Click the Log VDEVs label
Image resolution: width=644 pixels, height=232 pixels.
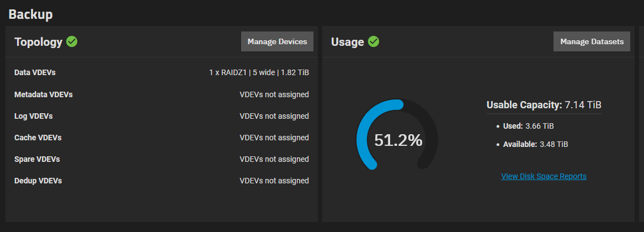[x=33, y=116]
